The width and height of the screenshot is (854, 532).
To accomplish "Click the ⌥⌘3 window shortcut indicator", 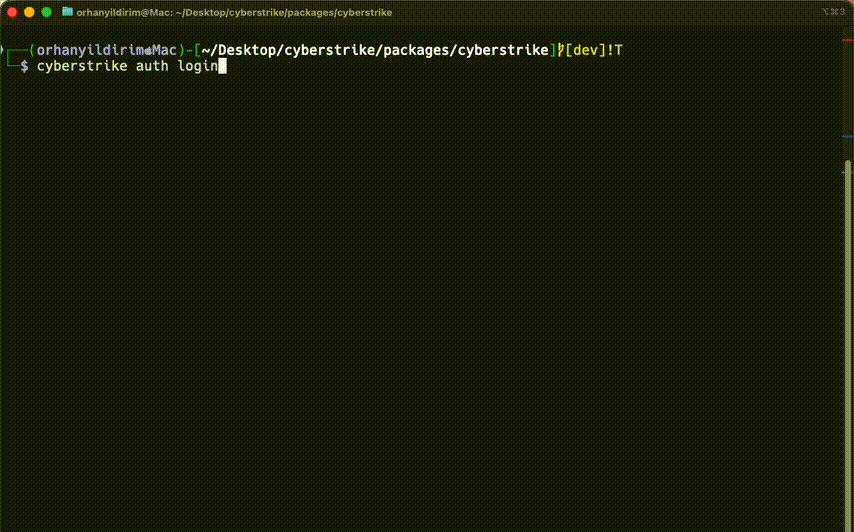I will point(833,12).
